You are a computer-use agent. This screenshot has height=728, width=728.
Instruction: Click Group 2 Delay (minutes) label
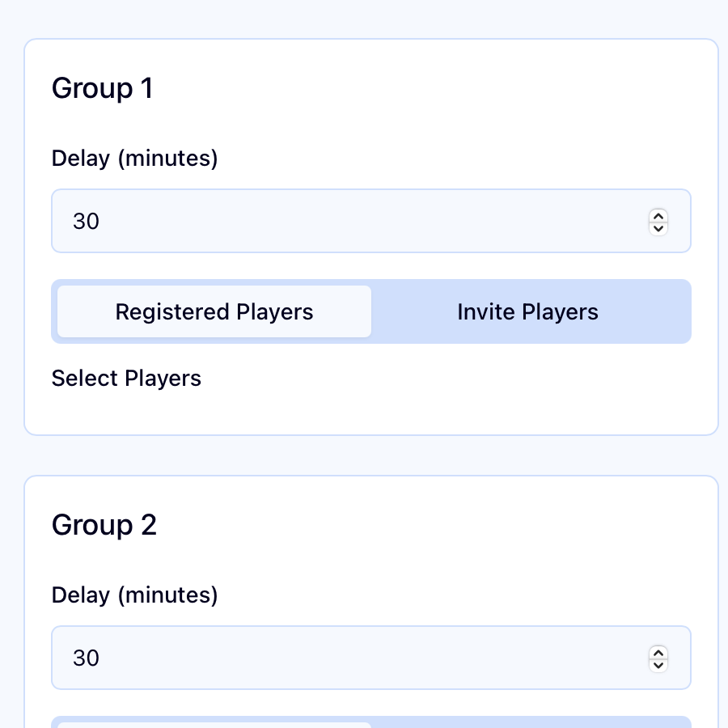tap(134, 595)
